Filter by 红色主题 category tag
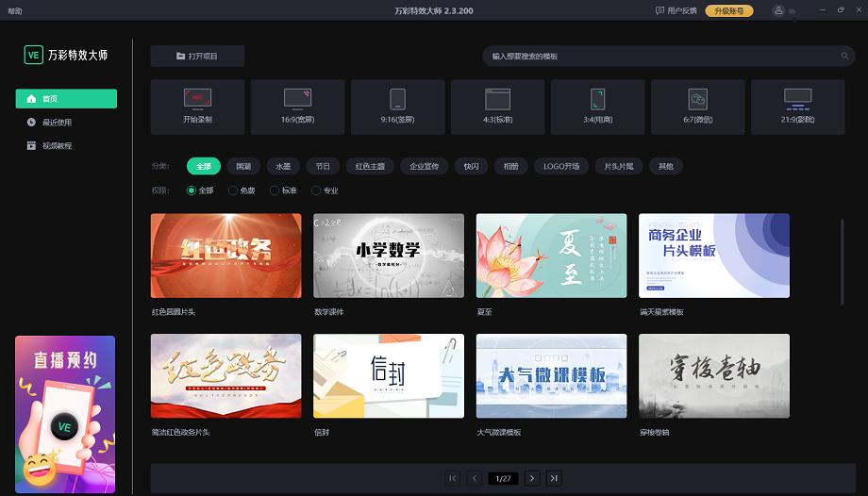Viewport: 868px width, 496px height. click(x=371, y=166)
